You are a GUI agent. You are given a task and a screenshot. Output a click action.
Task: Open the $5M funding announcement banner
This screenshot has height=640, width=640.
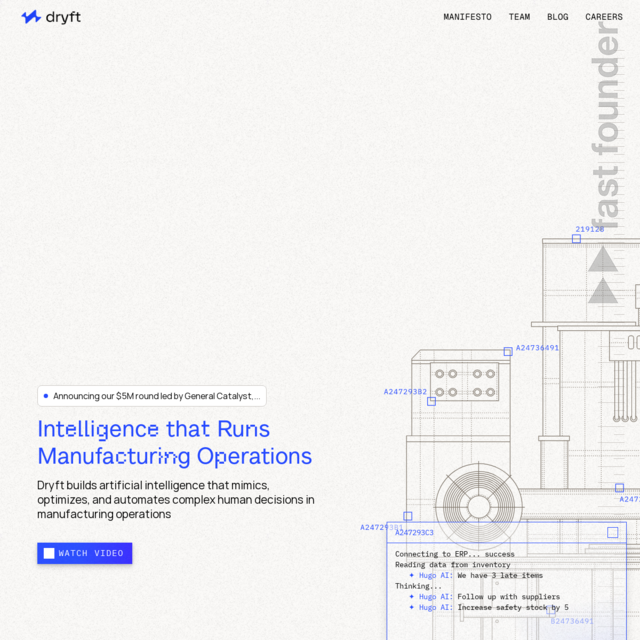pos(152,396)
